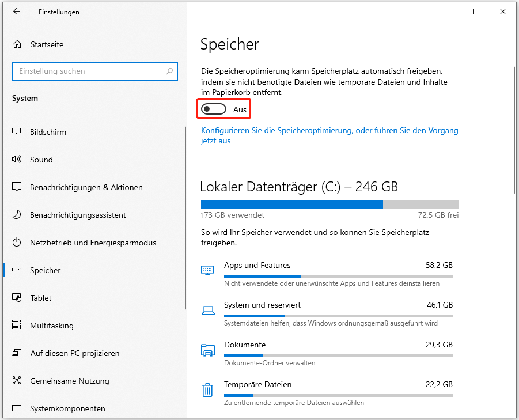Click the Apps und Features keyboard icon

207,270
